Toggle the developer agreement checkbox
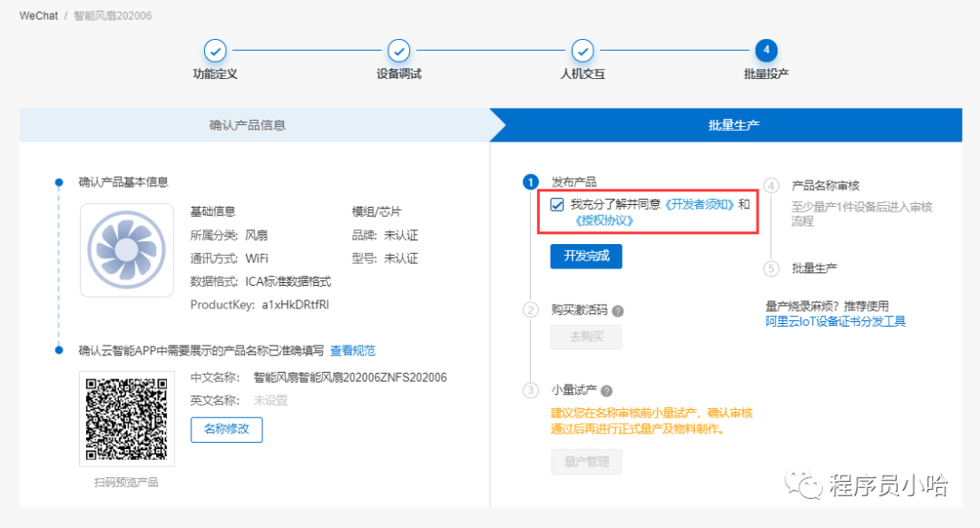 557,205
